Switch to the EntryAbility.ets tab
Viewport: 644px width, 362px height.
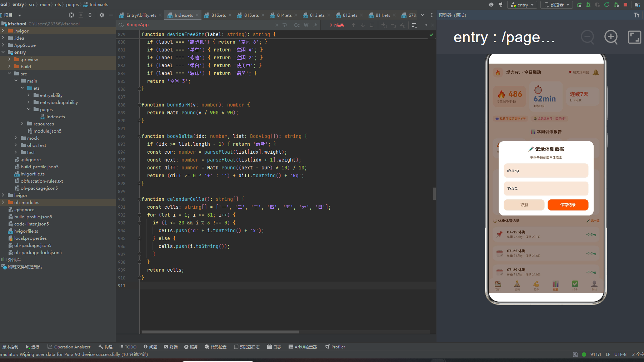tap(141, 15)
